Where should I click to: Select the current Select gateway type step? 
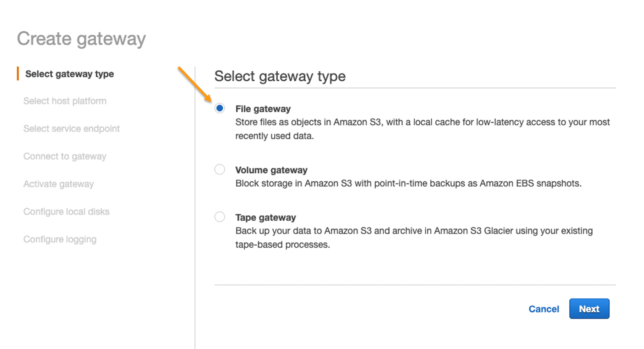pyautogui.click(x=70, y=74)
